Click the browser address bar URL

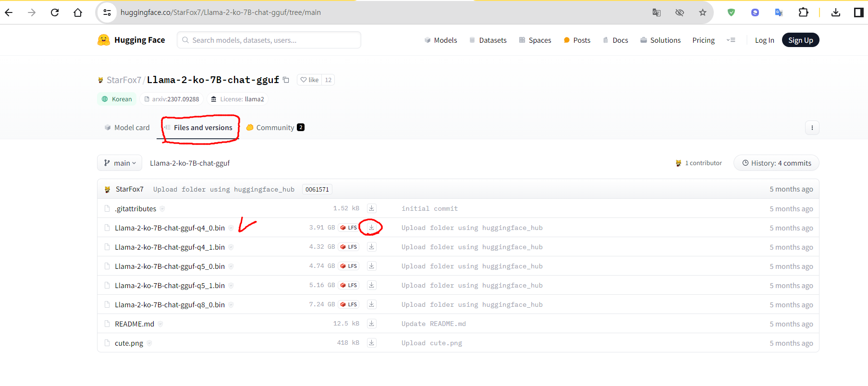coord(220,12)
